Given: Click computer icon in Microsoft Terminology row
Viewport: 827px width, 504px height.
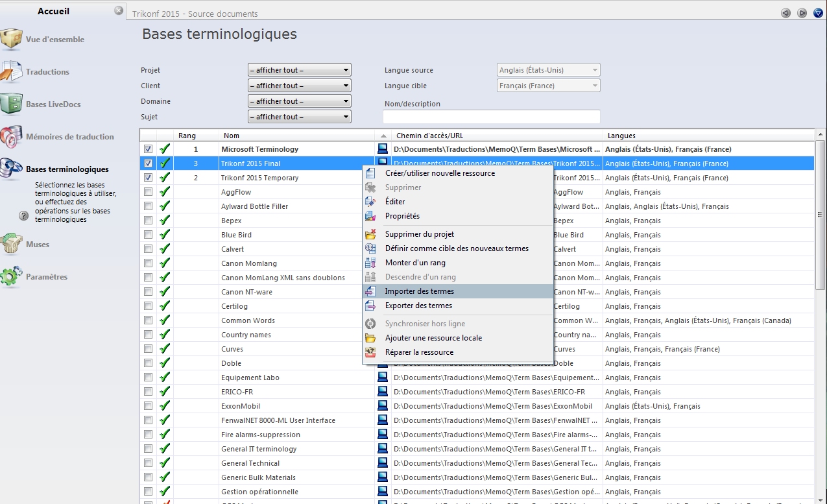Looking at the screenshot, I should pos(383,149).
